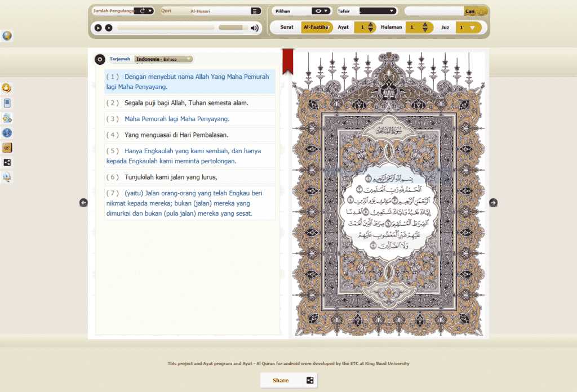This screenshot has width=577, height=392.
Task: Open the Pilihan eye options dropdown
Action: click(x=321, y=11)
